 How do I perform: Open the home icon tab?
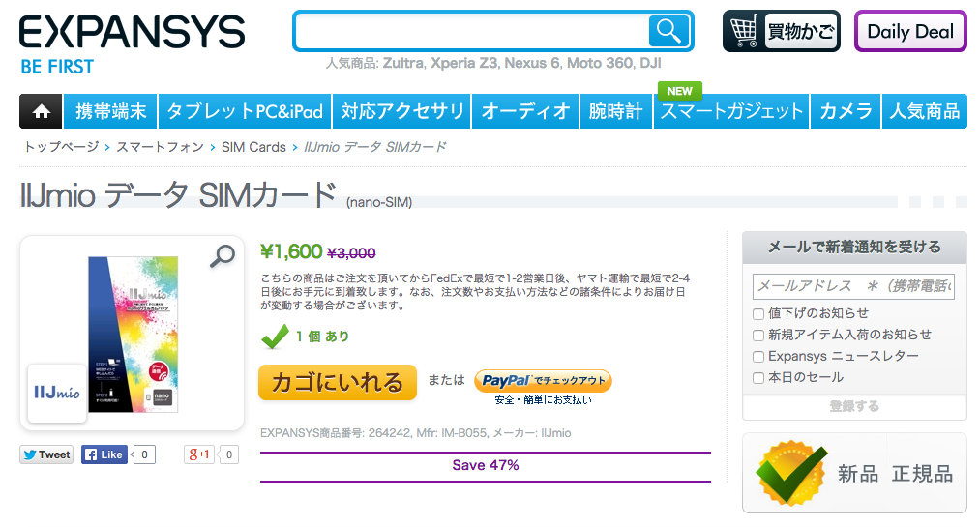tap(41, 111)
